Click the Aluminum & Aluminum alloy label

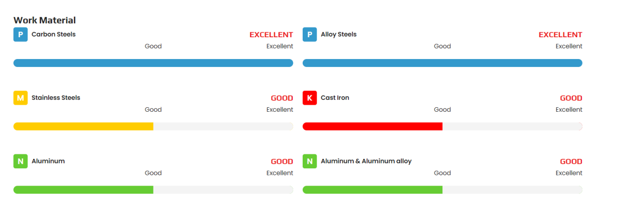coord(366,161)
